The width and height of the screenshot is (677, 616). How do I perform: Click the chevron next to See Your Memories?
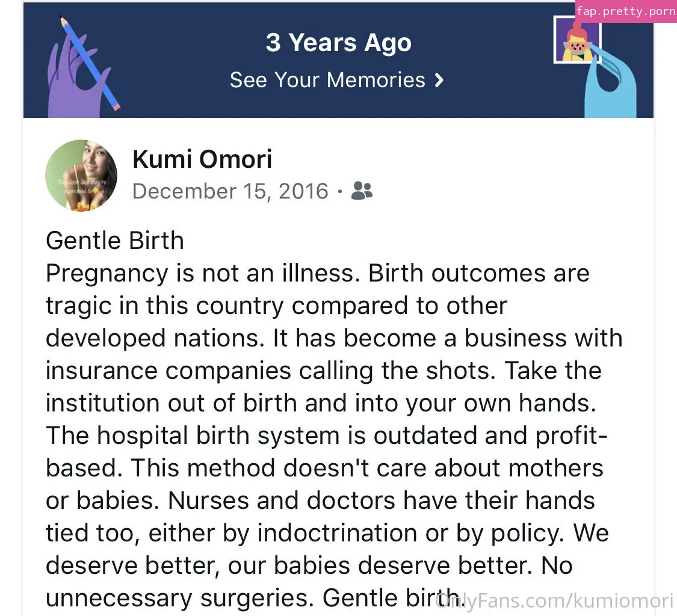coord(439,80)
